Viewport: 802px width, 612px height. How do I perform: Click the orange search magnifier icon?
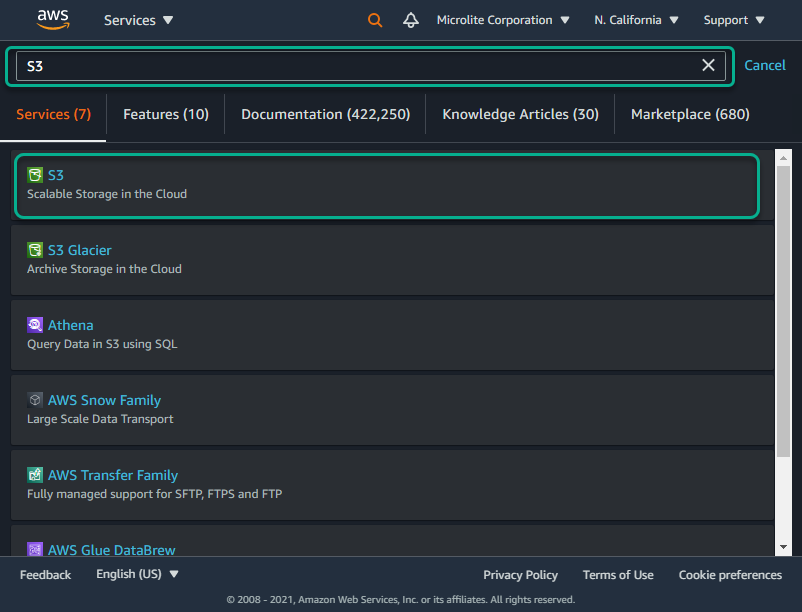tap(375, 20)
